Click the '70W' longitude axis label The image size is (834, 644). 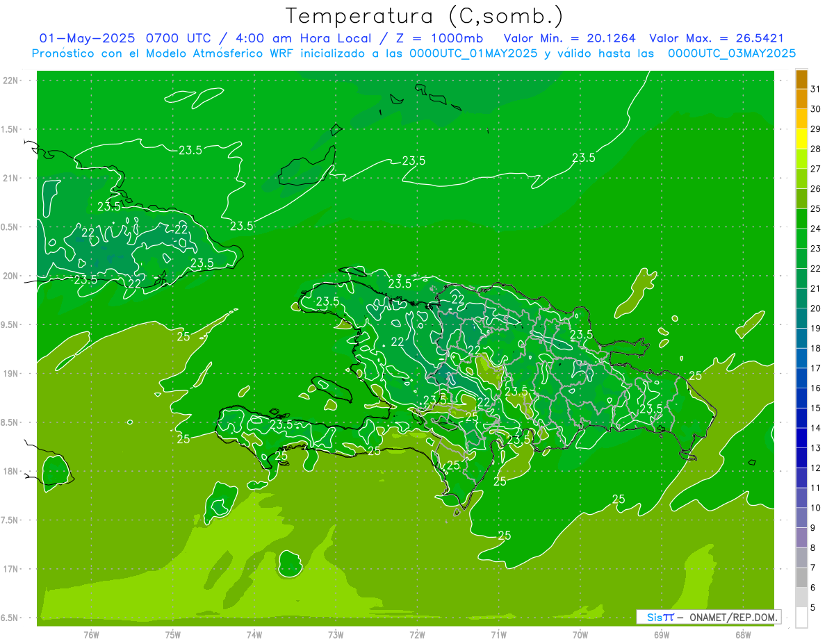pos(580,634)
